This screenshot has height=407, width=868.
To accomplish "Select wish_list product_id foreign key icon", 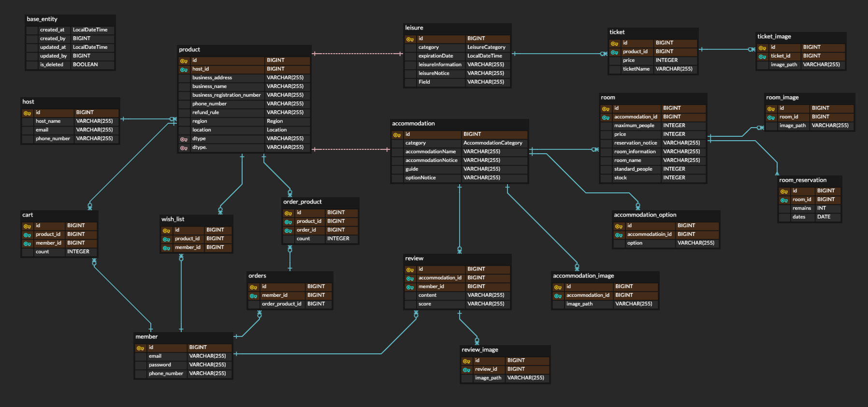I will 166,239.
